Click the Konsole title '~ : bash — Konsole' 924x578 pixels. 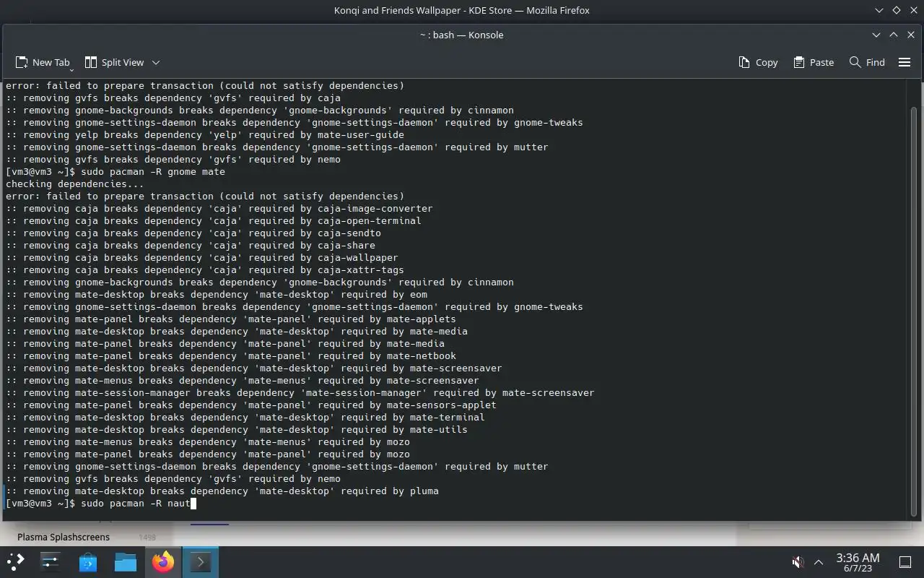point(462,35)
